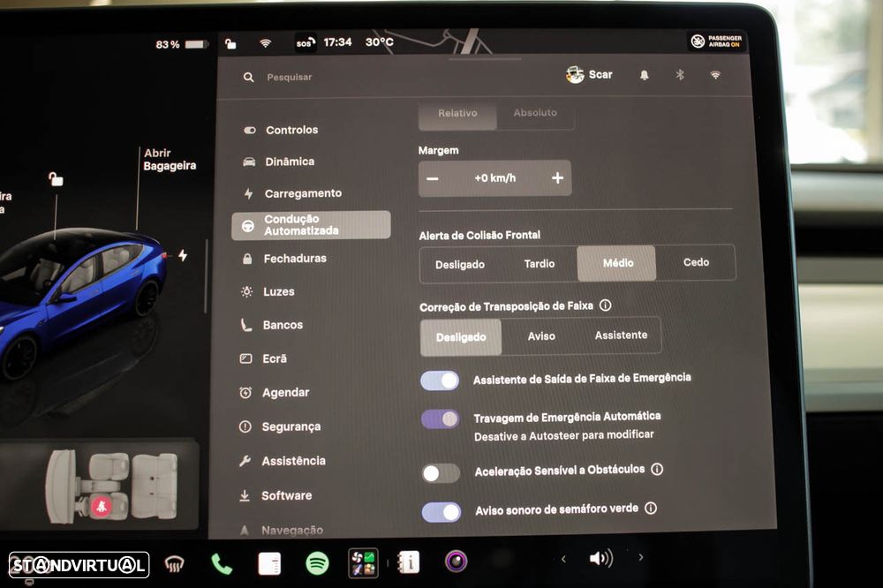Tap the rear defrost icon in bottom bar

click(175, 564)
